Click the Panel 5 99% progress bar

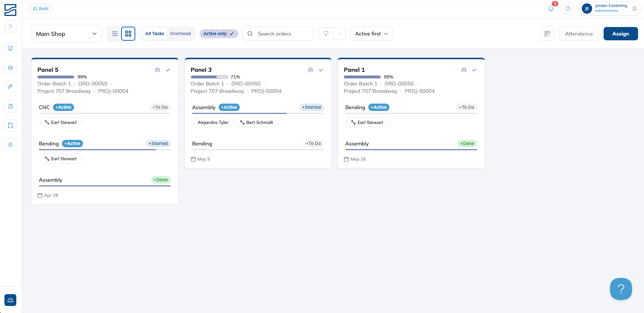coord(56,77)
